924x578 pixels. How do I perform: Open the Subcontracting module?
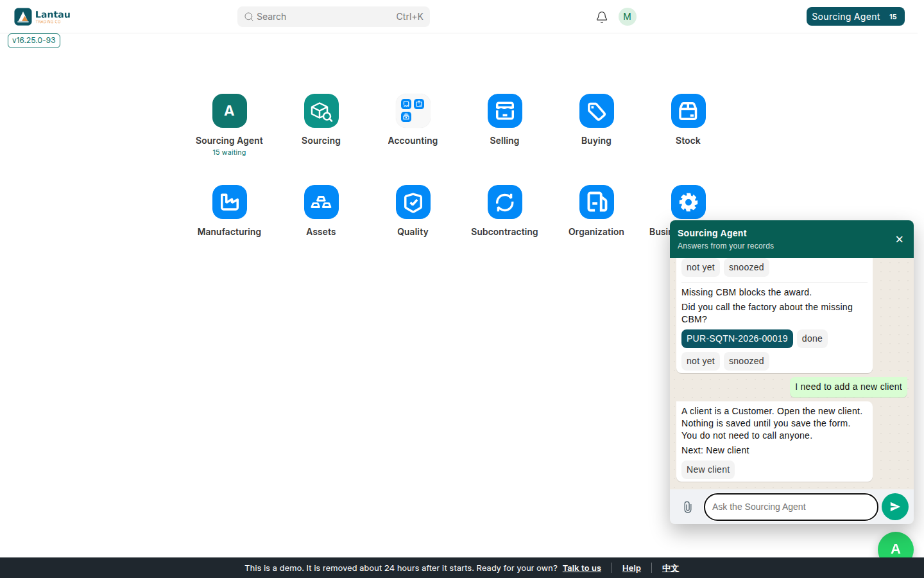pyautogui.click(x=504, y=202)
